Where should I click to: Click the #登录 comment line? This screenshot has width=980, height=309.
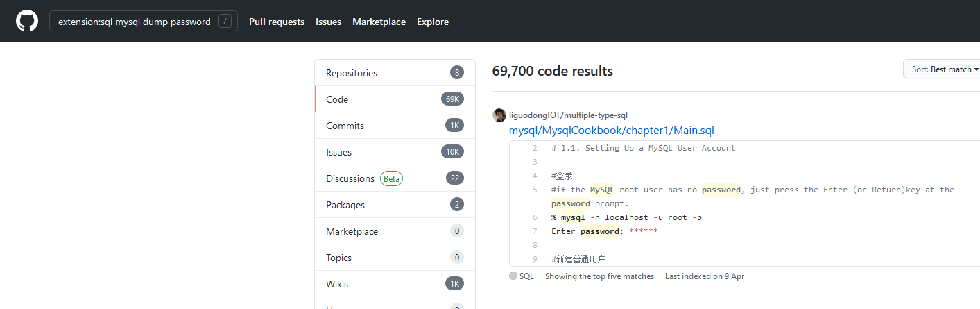[x=562, y=176]
